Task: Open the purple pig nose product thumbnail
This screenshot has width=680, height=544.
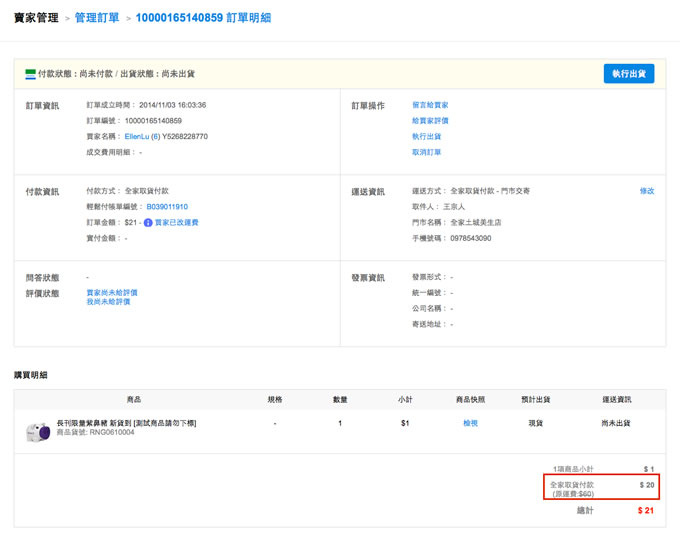Action: (38, 431)
